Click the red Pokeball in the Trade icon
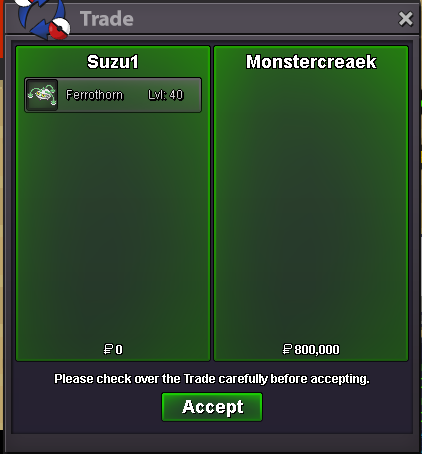422x454 pixels. 60,29
